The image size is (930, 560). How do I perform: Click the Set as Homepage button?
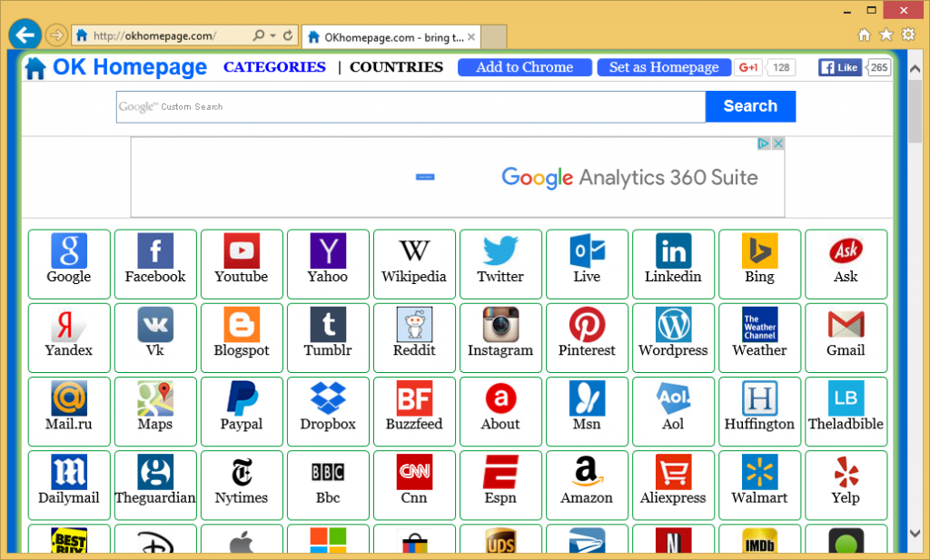point(664,67)
